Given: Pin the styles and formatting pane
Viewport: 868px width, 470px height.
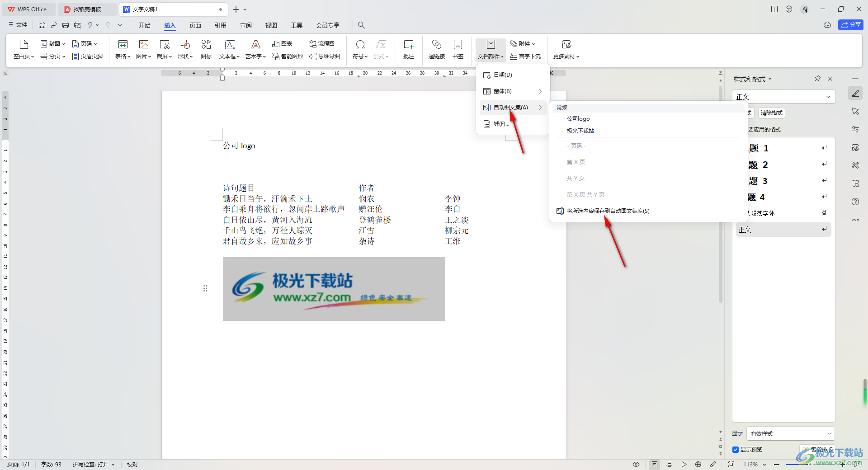Looking at the screenshot, I should (x=817, y=79).
